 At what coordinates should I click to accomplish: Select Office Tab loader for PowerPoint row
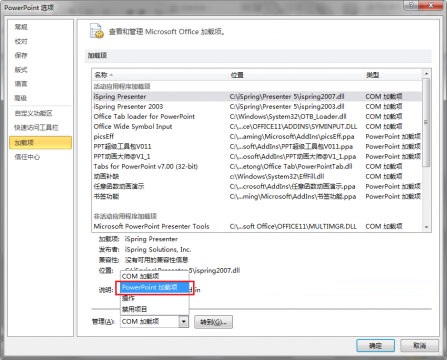coord(257,117)
